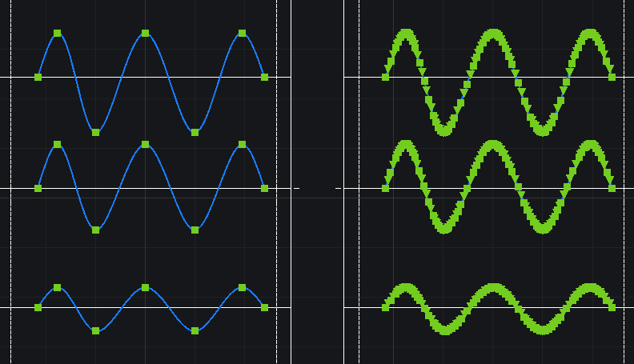Pick third peak keyframe on middle-left curve

click(x=242, y=145)
